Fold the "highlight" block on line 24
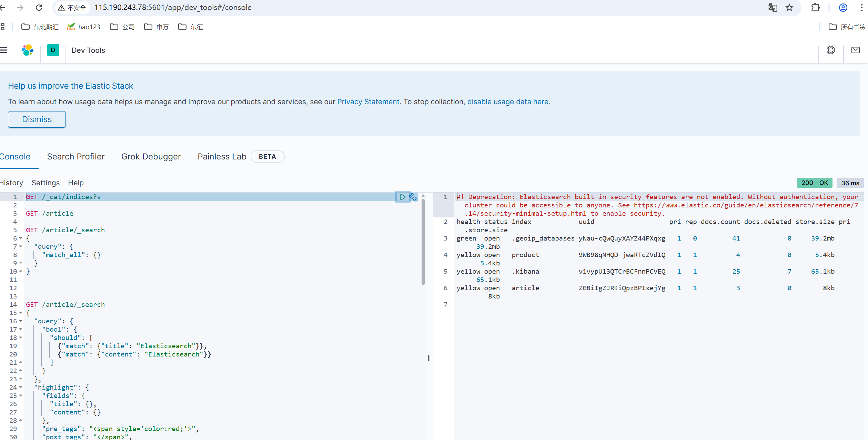The height and width of the screenshot is (440, 868). pyautogui.click(x=21, y=388)
